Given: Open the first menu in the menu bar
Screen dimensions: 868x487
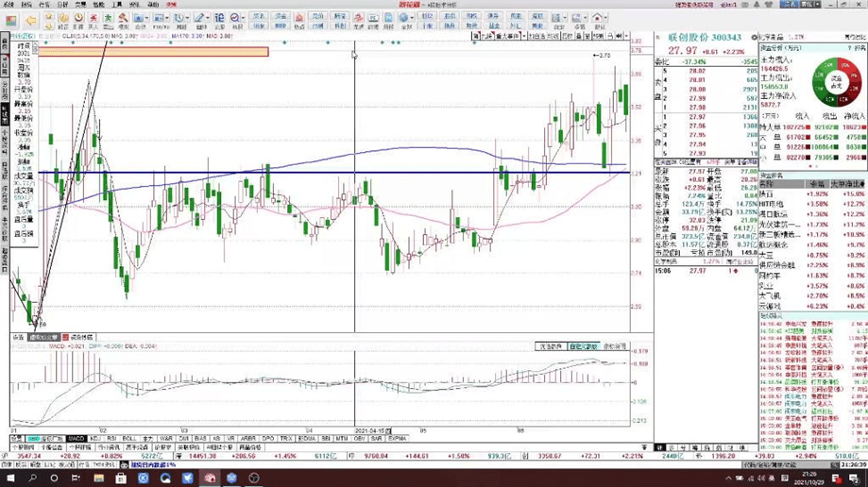Looking at the screenshot, I should click(x=13, y=5).
